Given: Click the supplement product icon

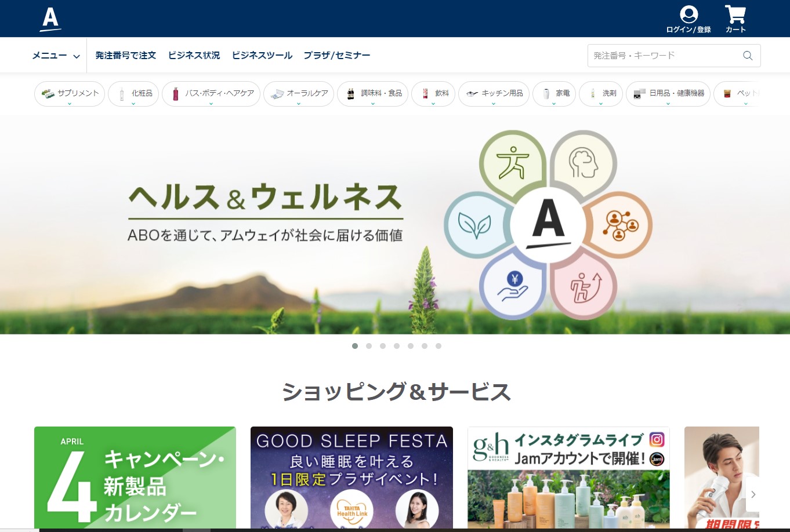Looking at the screenshot, I should point(48,93).
